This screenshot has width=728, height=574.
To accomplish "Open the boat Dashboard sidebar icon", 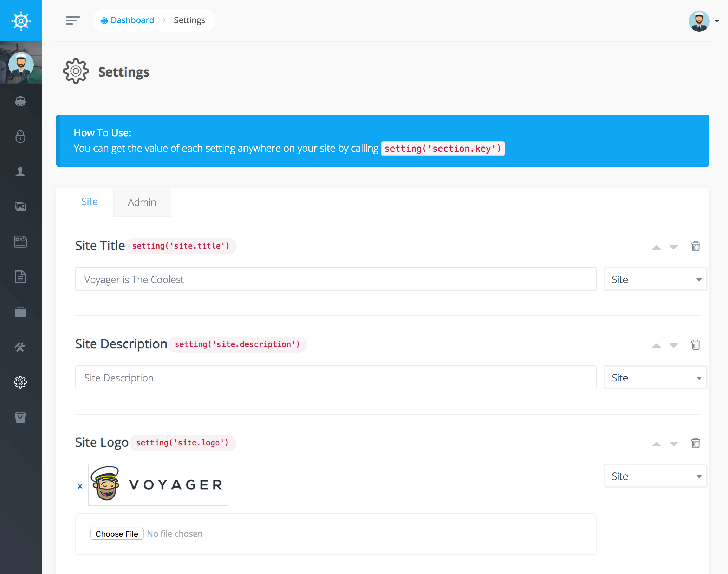I will (20, 101).
